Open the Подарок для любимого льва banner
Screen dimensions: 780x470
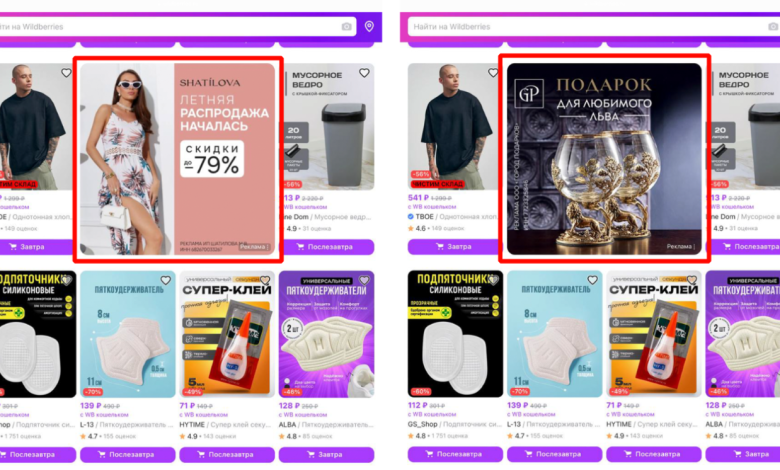pos(604,159)
